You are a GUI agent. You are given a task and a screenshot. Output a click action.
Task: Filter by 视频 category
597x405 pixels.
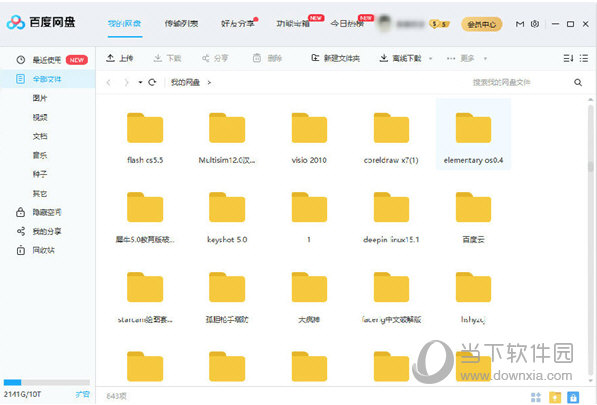[x=40, y=117]
